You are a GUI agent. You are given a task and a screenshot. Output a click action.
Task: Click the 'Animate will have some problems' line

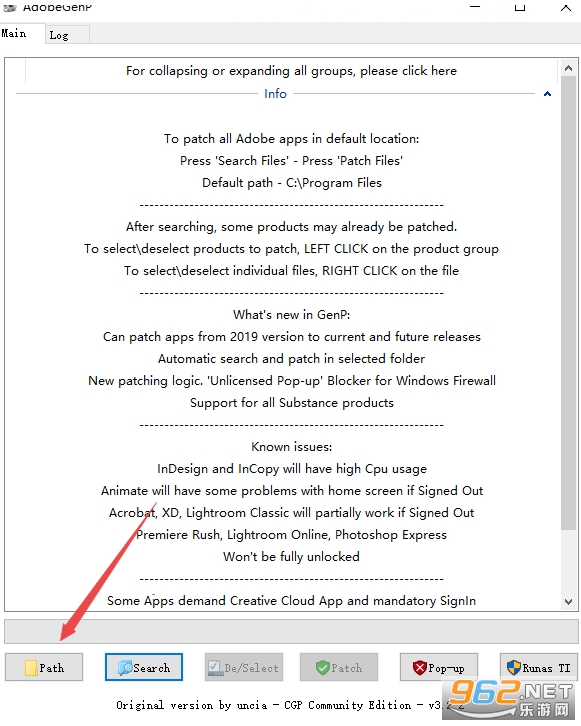point(291,491)
